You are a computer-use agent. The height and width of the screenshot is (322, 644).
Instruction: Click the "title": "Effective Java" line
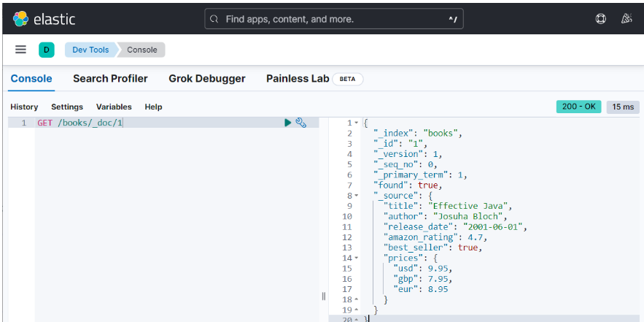tap(448, 206)
